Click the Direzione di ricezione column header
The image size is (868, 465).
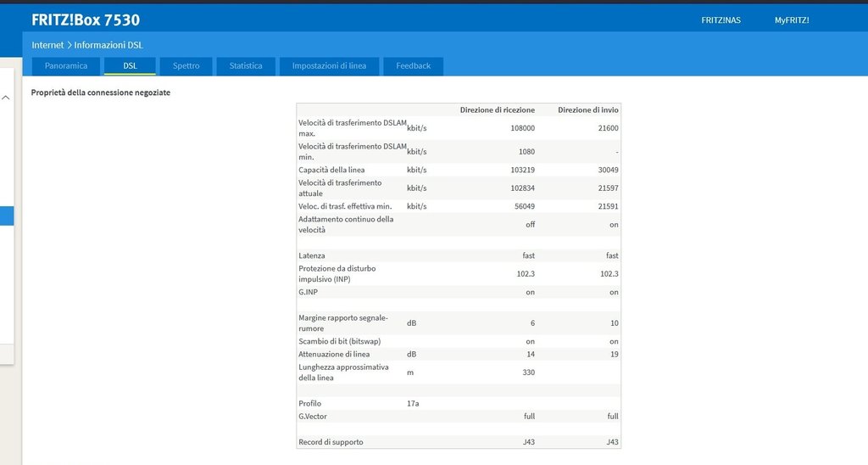[497, 110]
